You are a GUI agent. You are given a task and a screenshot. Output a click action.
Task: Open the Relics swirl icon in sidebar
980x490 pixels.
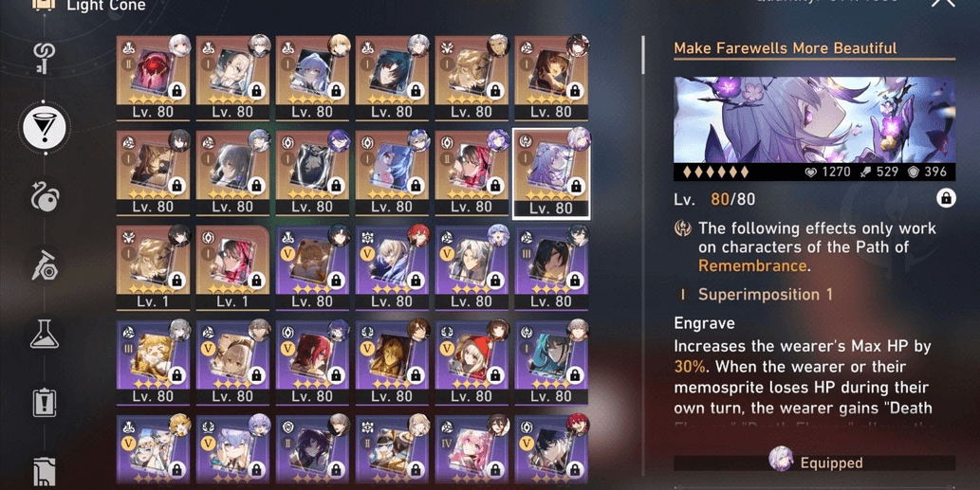click(x=45, y=196)
